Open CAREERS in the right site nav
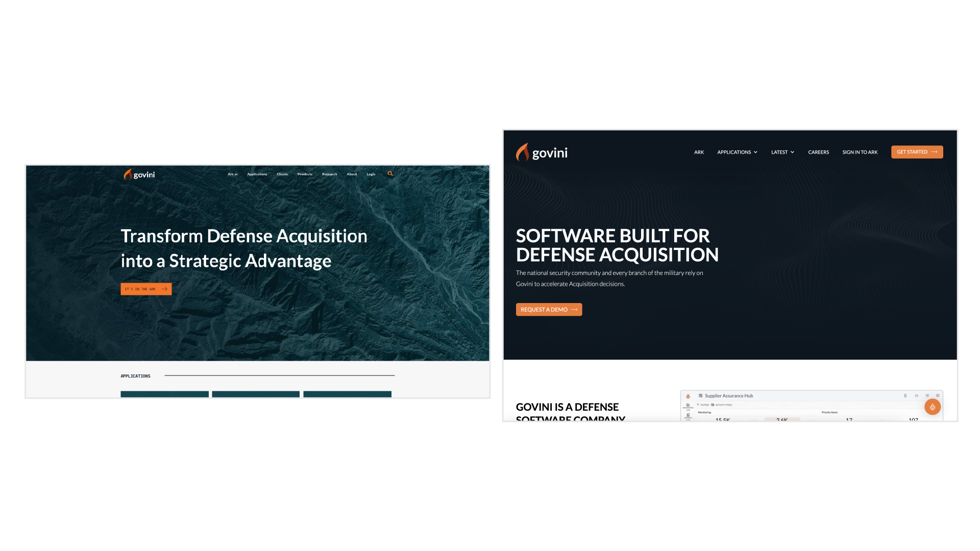The image size is (980, 551). [x=818, y=152]
